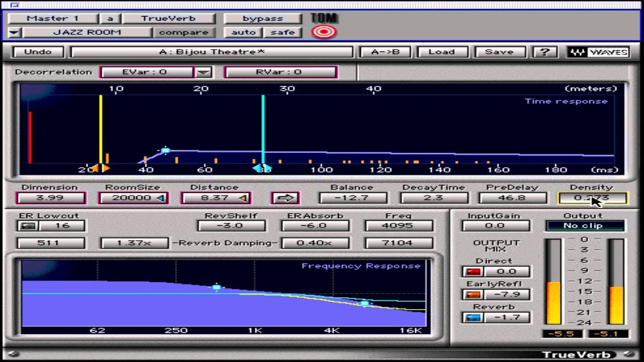Screen dimensions: 644x362
Task: Toggle the compare button
Action: tap(184, 32)
